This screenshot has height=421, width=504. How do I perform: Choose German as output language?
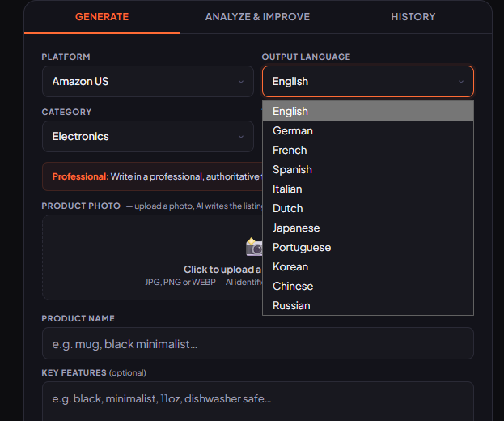368,131
